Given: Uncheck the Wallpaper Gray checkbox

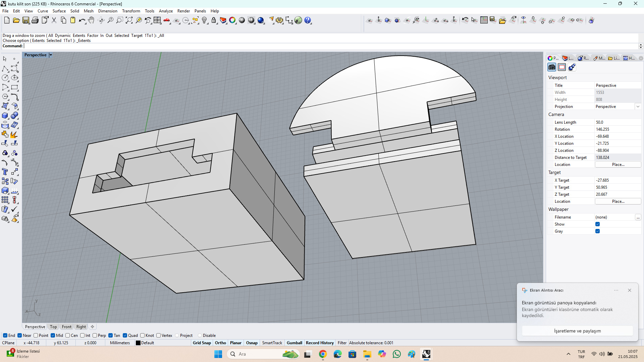Looking at the screenshot, I should [x=597, y=231].
